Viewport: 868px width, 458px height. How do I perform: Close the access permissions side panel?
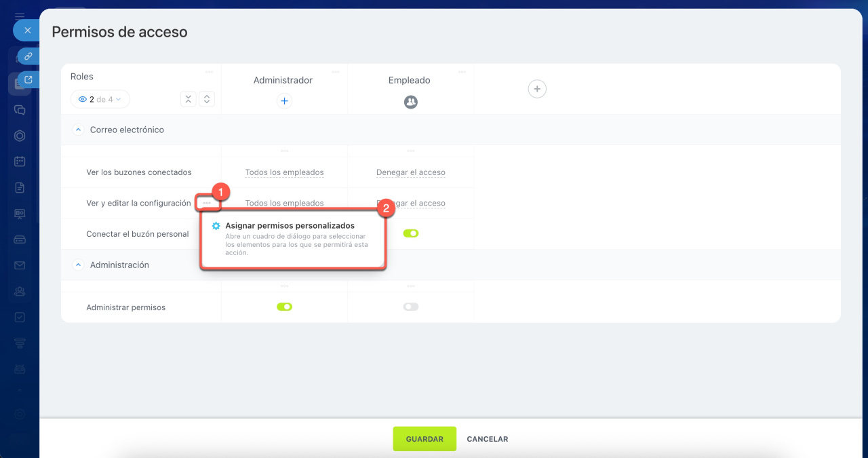pos(27,31)
